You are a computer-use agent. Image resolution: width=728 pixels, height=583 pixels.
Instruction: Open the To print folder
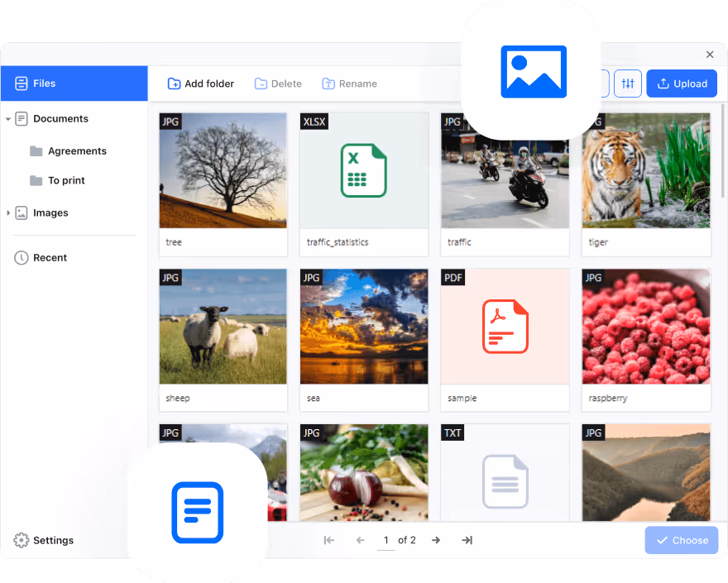[66, 180]
